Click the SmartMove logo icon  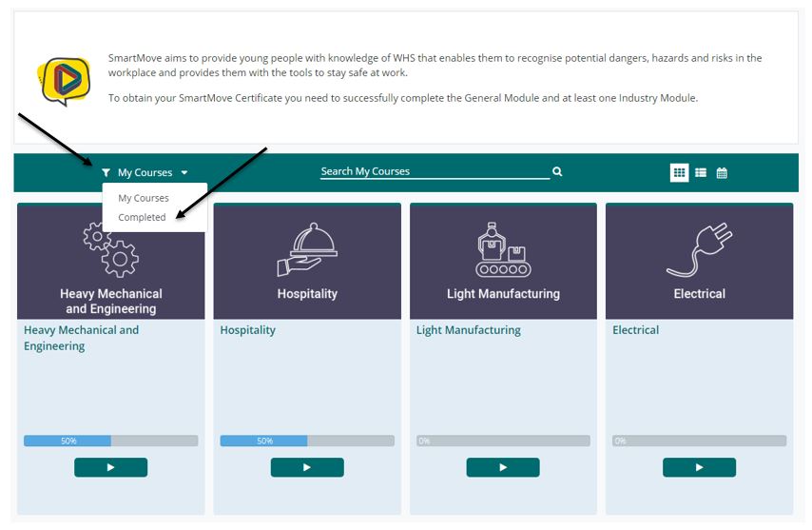[x=64, y=80]
